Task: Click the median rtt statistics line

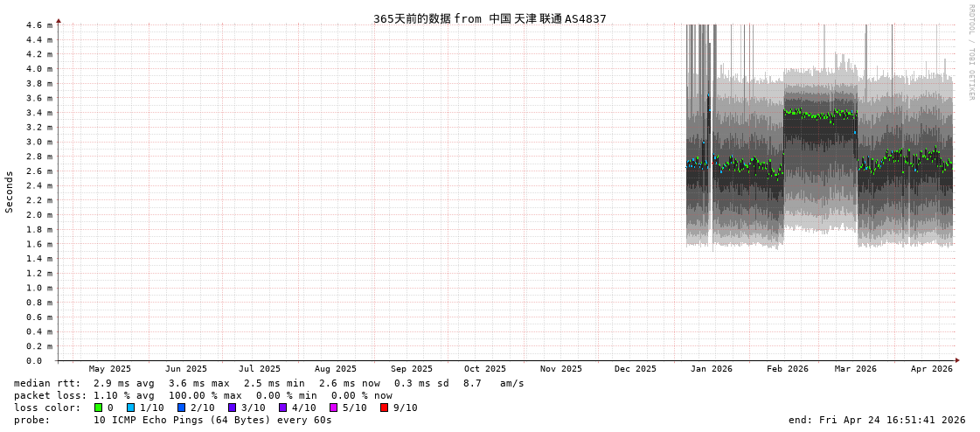Action: (268, 383)
